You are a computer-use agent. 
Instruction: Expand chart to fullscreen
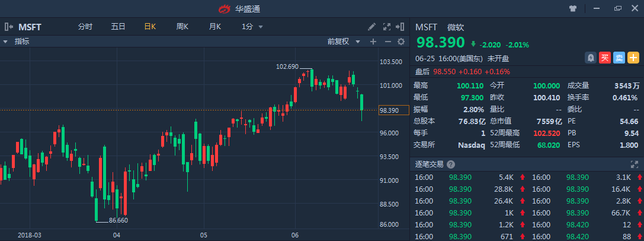tap(386, 27)
